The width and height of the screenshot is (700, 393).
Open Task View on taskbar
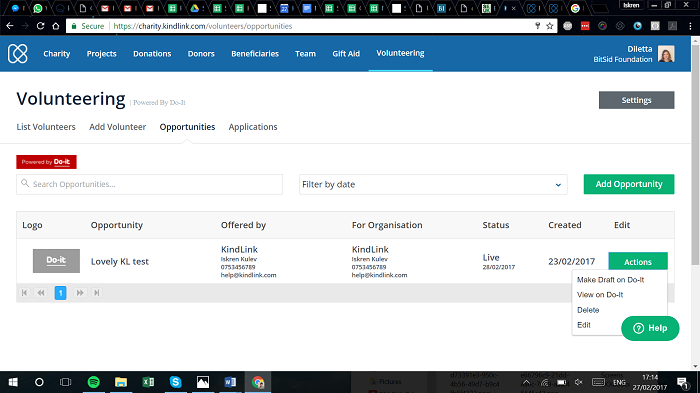66,382
